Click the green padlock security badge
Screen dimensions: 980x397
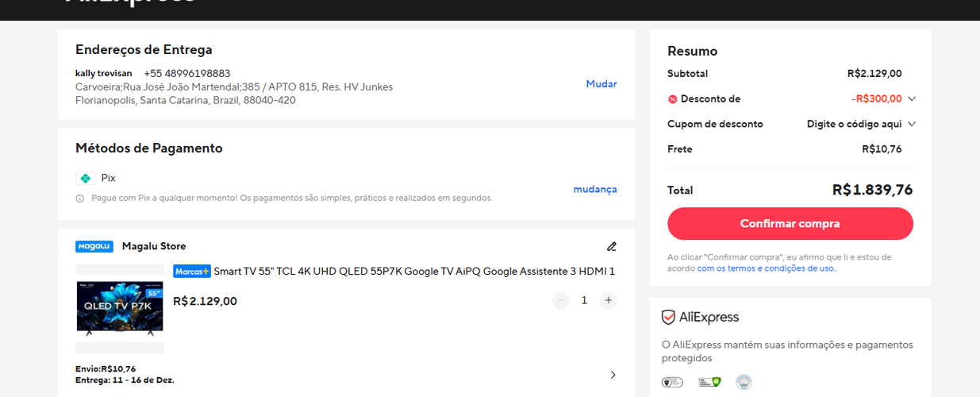pyautogui.click(x=709, y=382)
